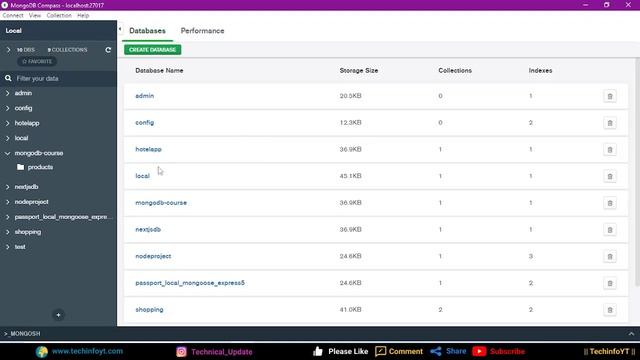Click the Create Database button

153,50
